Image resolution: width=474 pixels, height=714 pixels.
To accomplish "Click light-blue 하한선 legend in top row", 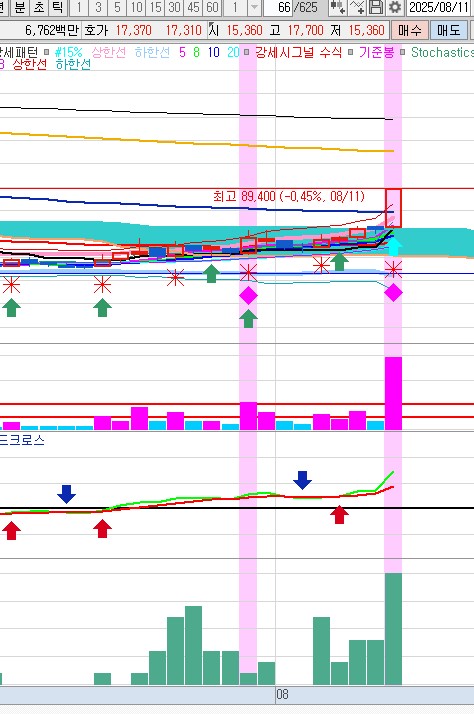I will [x=152, y=52].
